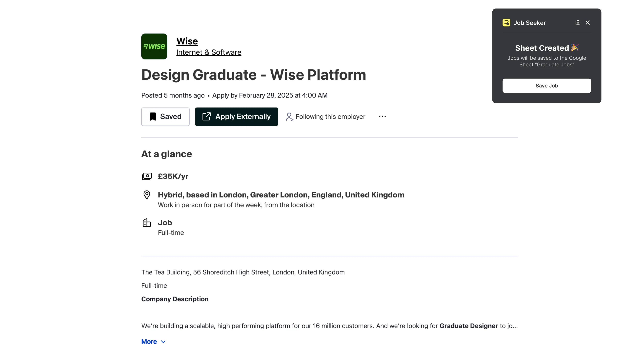
Task: Click Apply Externally button
Action: coord(236,117)
